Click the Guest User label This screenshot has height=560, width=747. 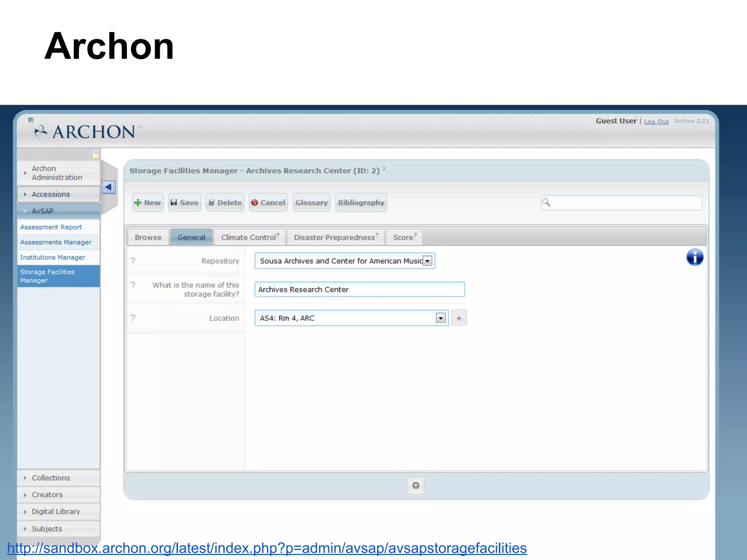(616, 121)
